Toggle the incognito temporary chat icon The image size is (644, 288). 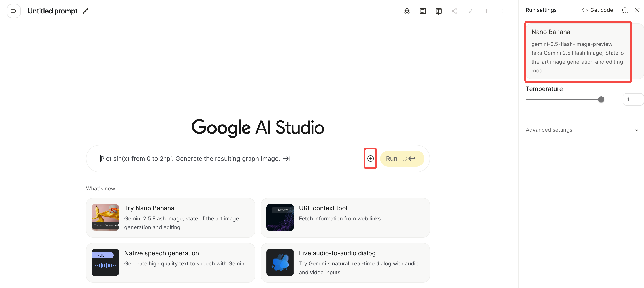pos(407,11)
